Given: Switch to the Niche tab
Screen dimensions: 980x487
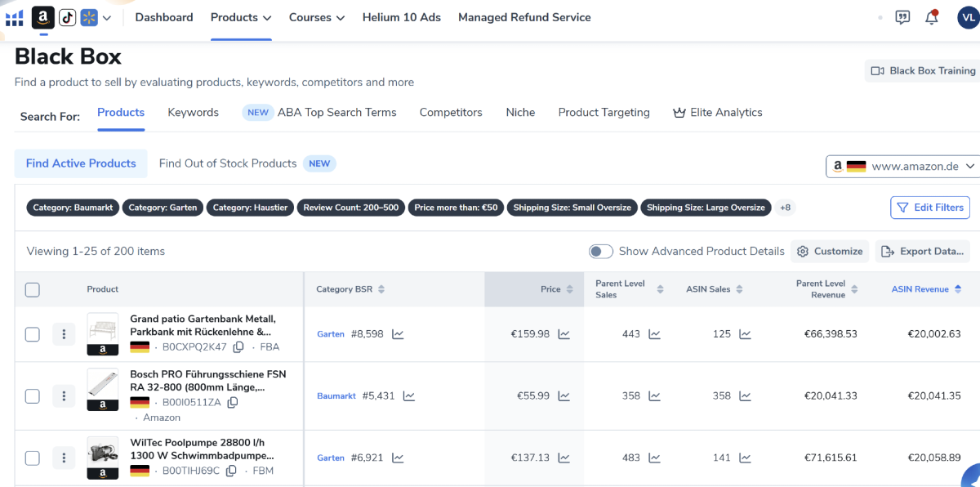Looking at the screenshot, I should click(x=520, y=113).
